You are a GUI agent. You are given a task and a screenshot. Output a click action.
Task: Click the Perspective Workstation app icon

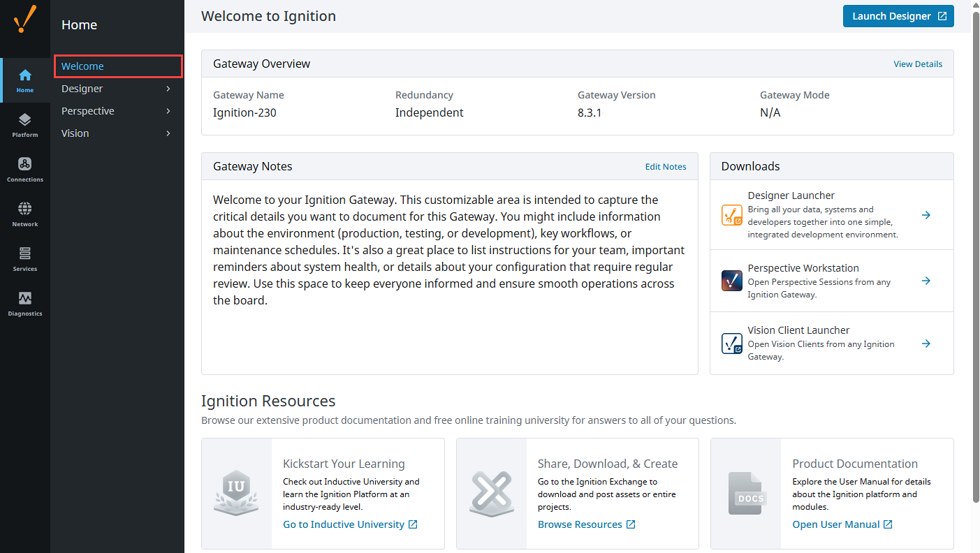pos(731,281)
